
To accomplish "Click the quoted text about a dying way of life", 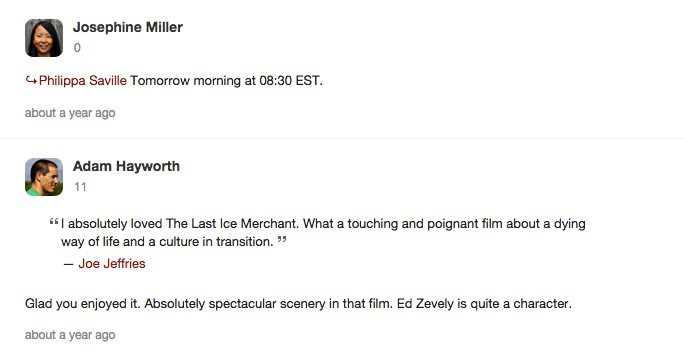I will (x=323, y=233).
